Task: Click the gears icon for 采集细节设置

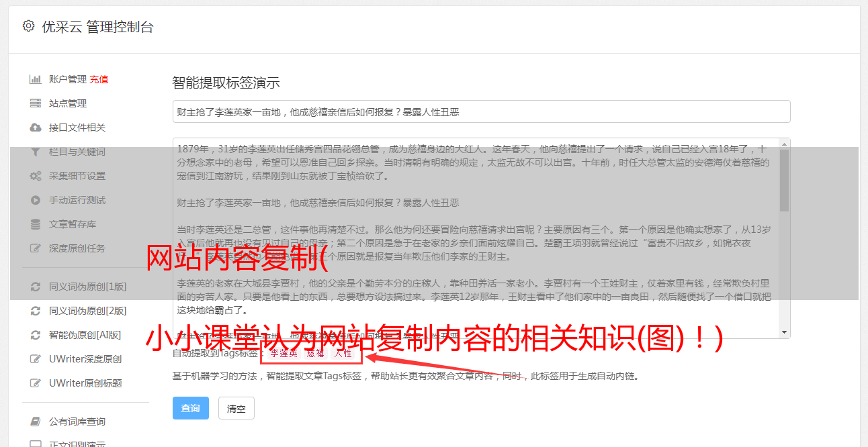Action: click(x=35, y=176)
